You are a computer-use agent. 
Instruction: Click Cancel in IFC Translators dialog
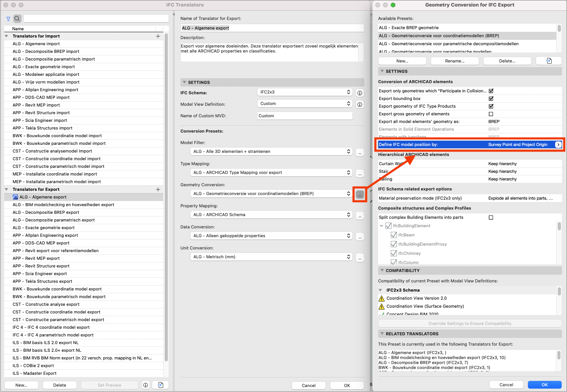coord(309,385)
